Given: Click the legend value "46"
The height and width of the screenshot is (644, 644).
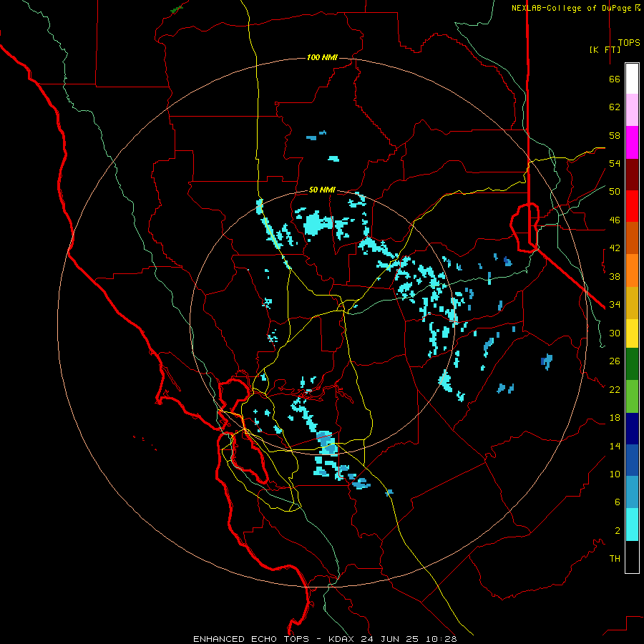Looking at the screenshot, I should click(x=615, y=220).
